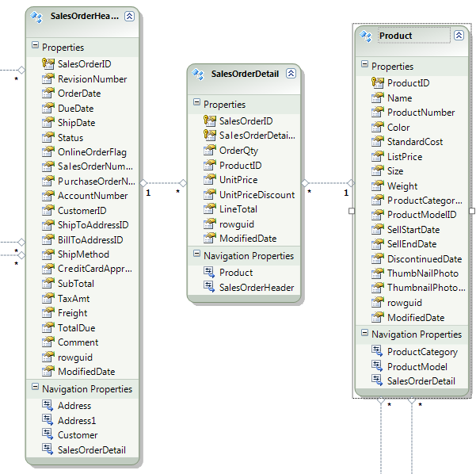This screenshot has height=474, width=476.
Task: Select the Address navigation property
Action: point(74,406)
